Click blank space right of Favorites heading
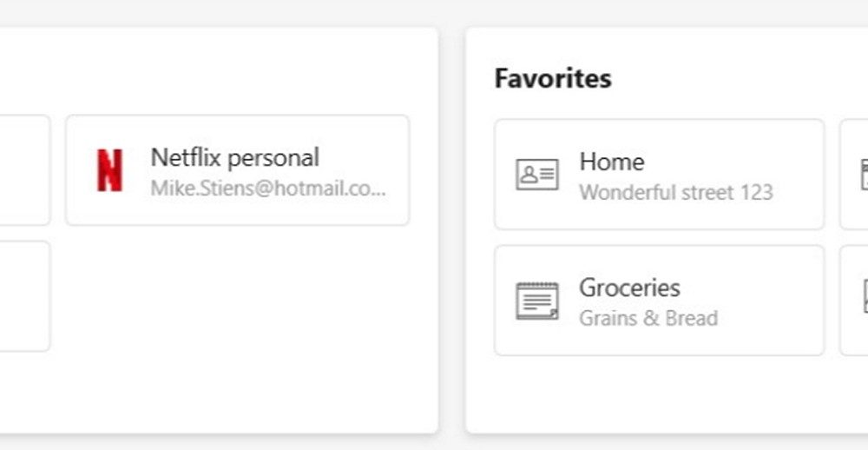The height and width of the screenshot is (450, 868). 738,79
